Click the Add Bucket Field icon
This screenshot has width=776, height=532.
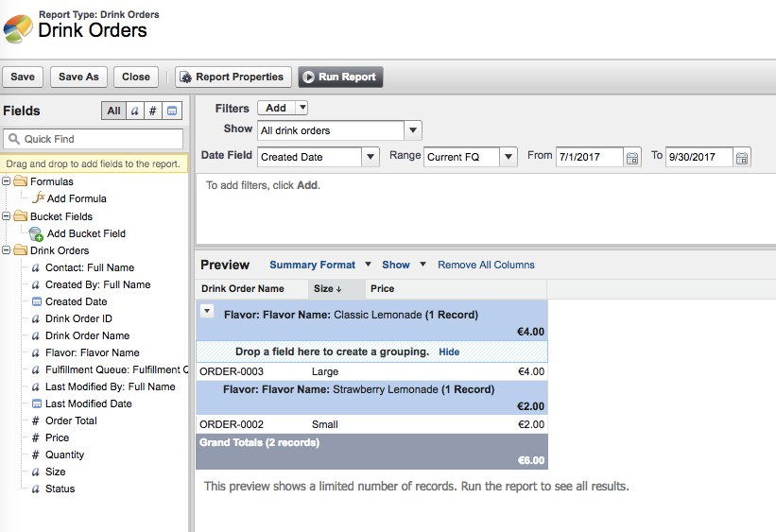point(36,233)
